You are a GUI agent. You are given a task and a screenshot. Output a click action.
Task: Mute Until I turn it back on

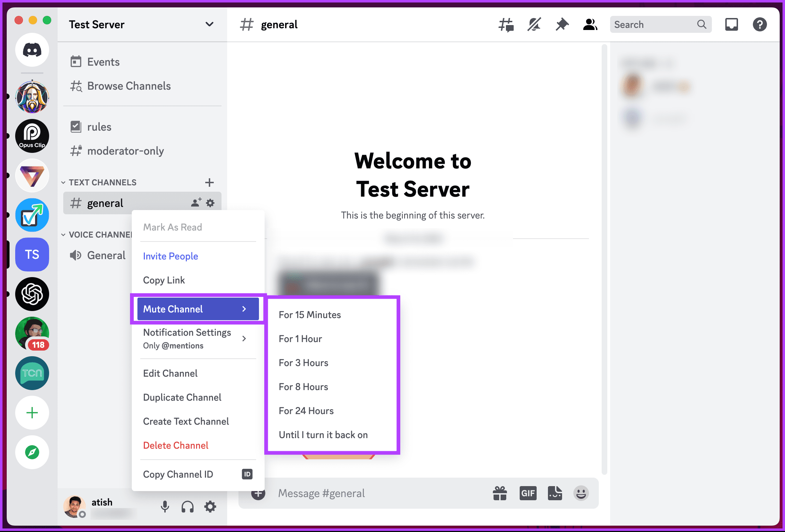pos(332,435)
